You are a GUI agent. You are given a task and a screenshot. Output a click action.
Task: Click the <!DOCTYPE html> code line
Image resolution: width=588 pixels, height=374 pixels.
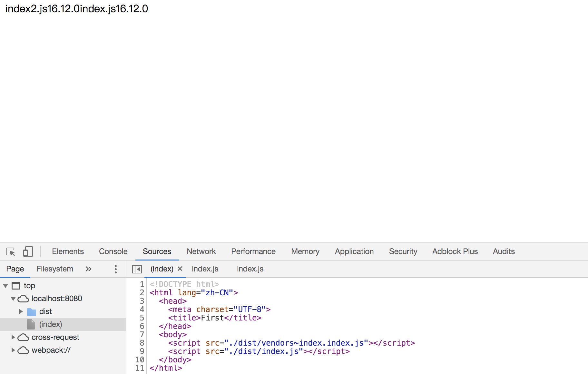click(184, 284)
